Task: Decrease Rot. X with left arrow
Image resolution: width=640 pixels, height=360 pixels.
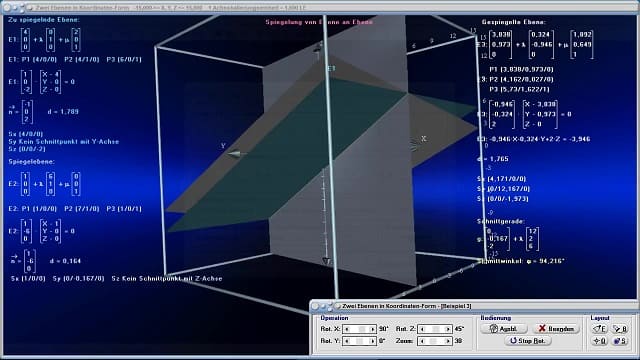Action: pos(347,329)
